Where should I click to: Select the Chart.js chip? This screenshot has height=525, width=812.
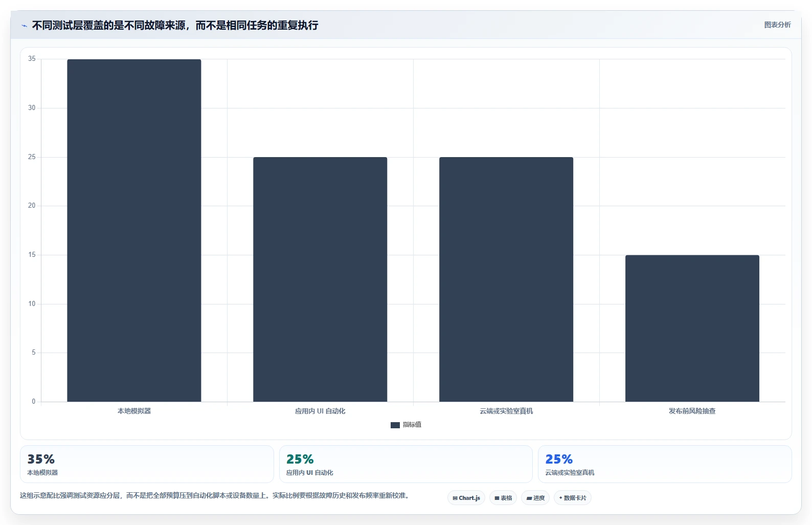(x=466, y=498)
